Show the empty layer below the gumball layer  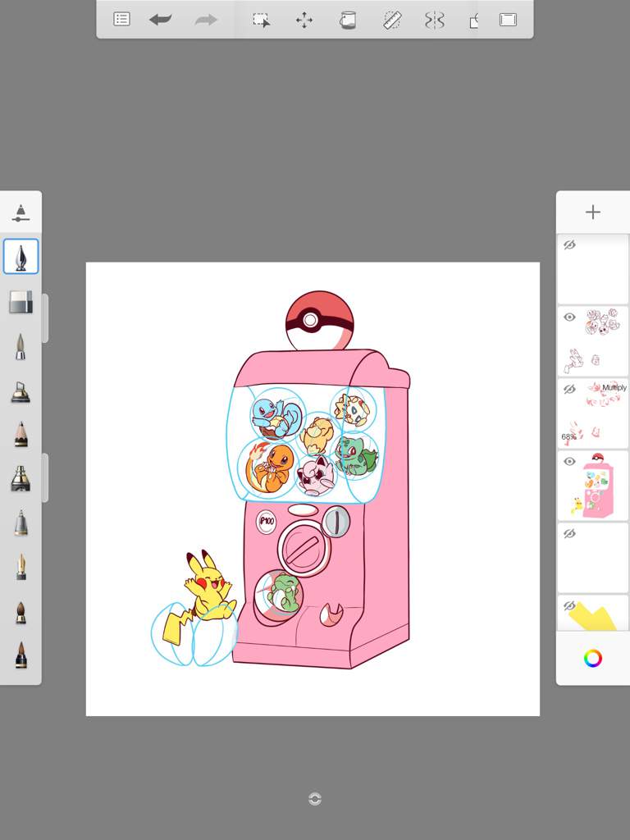pos(569,533)
